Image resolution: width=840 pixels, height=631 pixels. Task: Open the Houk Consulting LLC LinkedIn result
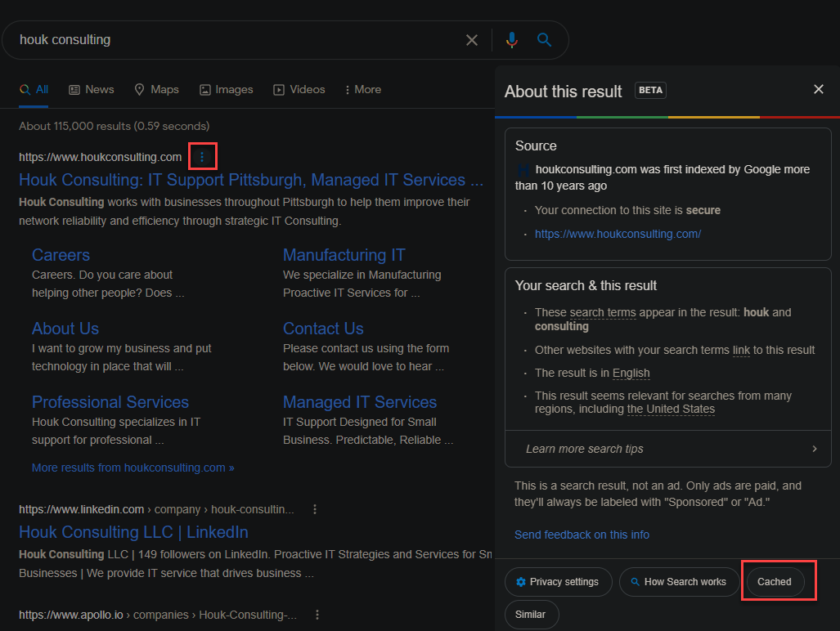pyautogui.click(x=133, y=532)
